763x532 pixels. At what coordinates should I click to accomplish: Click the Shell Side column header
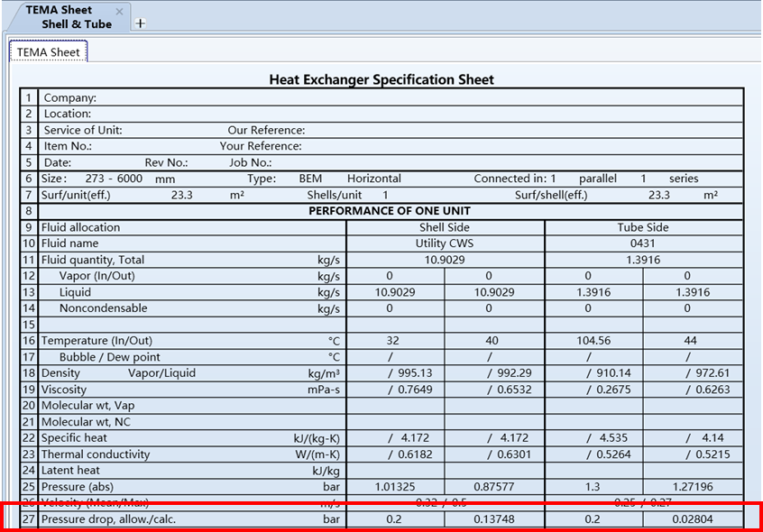coord(445,227)
